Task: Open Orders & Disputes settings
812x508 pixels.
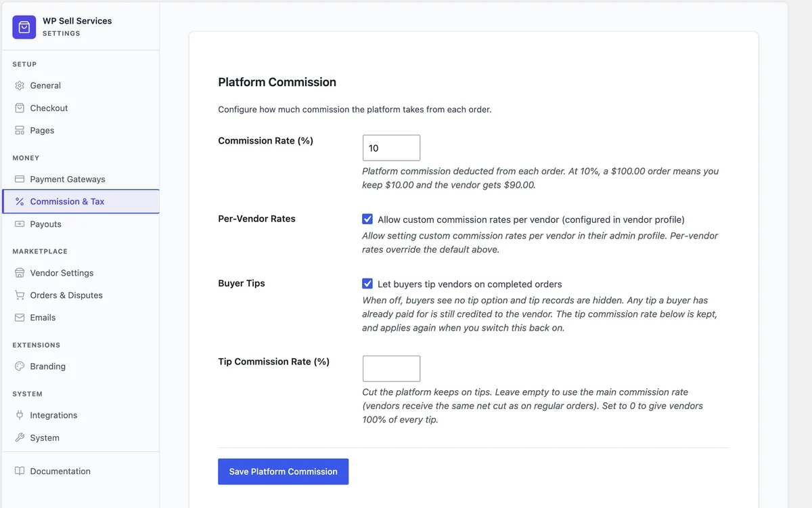Action: (x=81, y=295)
